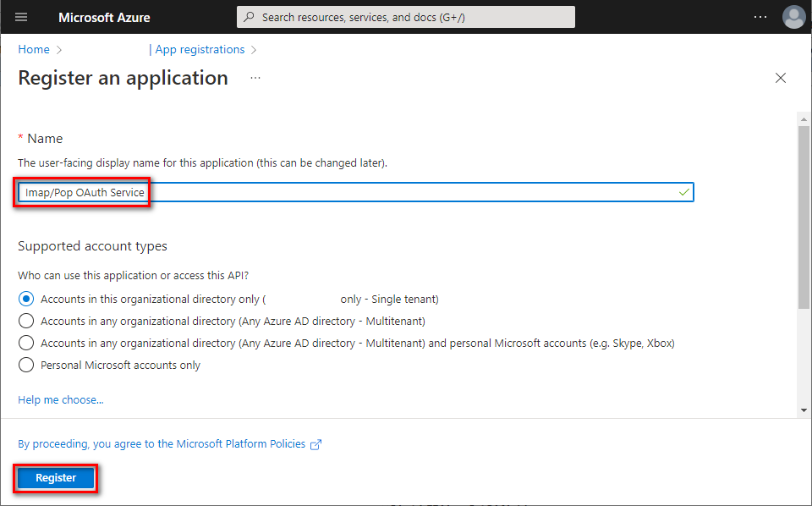
Task: Focus the application Name input field
Action: click(356, 192)
